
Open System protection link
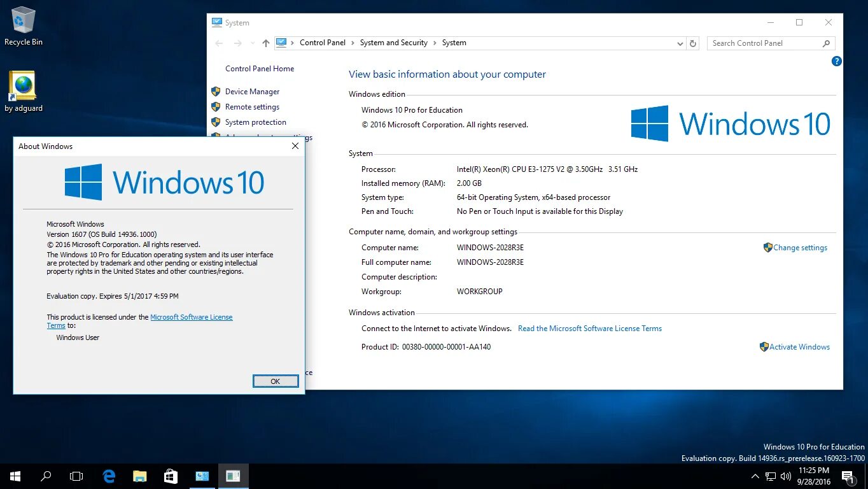256,122
